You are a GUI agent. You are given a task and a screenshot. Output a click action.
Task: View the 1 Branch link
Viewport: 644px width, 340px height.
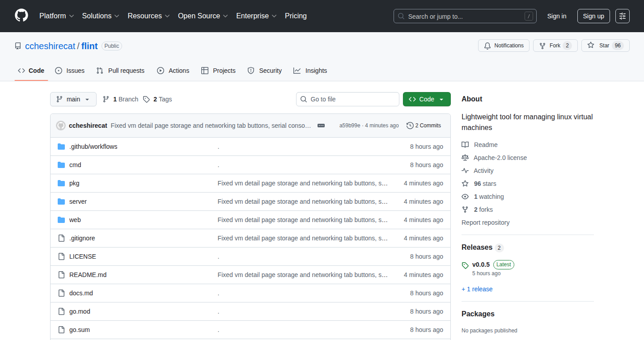(120, 99)
